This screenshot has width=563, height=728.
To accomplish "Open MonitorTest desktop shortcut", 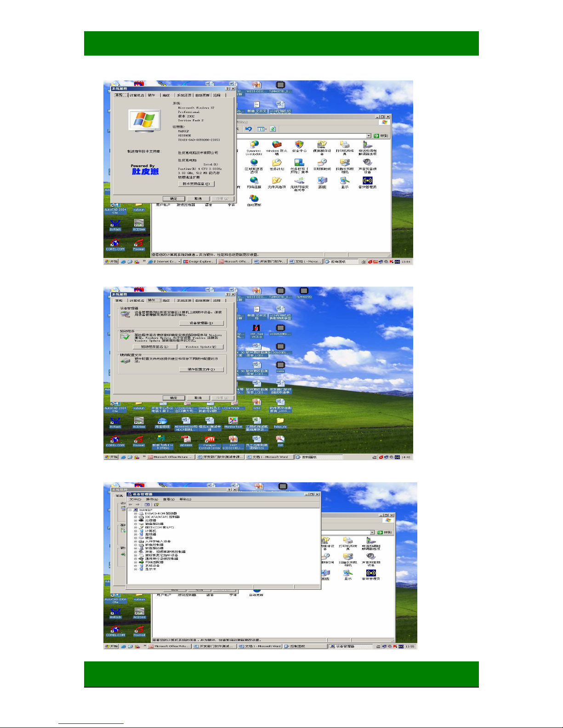I will pyautogui.click(x=233, y=423).
